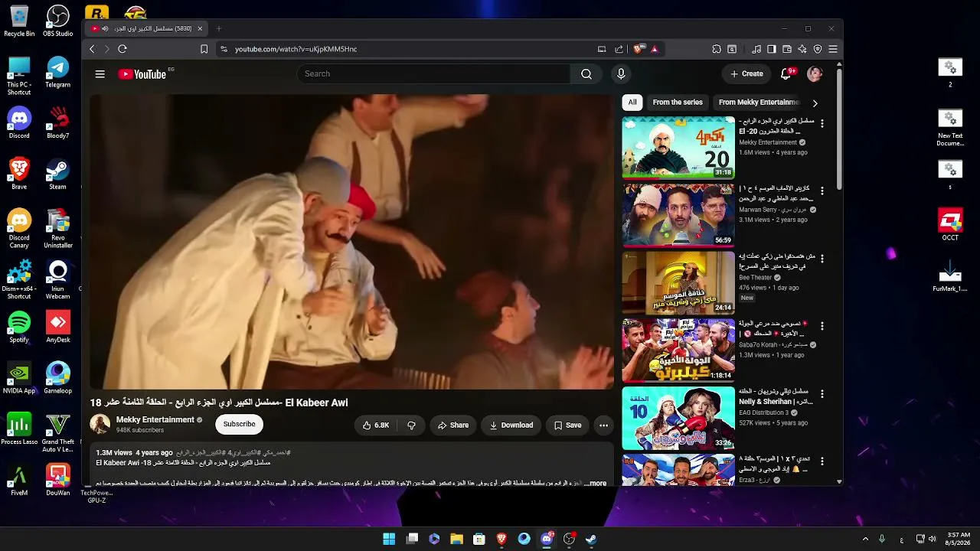Open a new browser tab
980x551 pixels.
[218, 28]
